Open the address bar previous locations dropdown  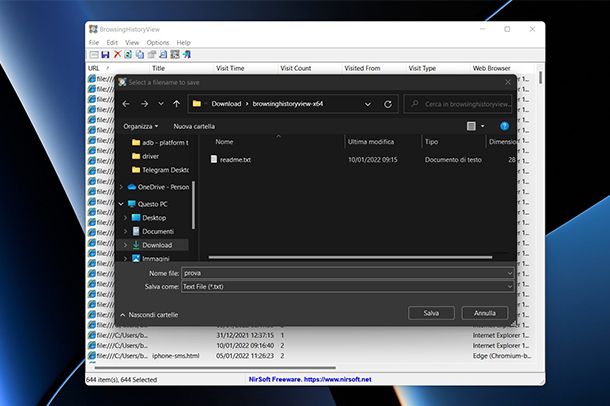tap(368, 104)
